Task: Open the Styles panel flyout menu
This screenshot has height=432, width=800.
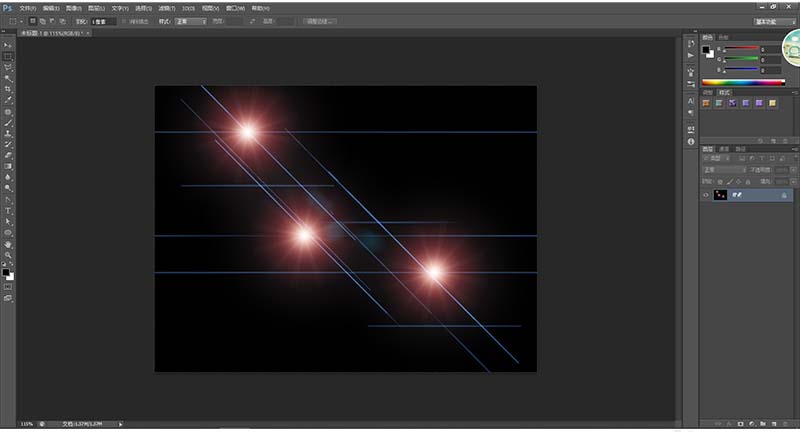Action: coord(794,92)
